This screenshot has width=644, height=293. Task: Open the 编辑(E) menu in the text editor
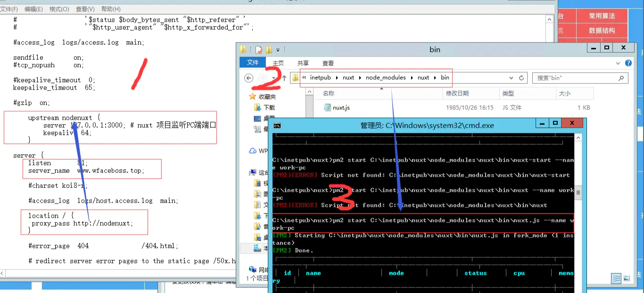[33, 9]
